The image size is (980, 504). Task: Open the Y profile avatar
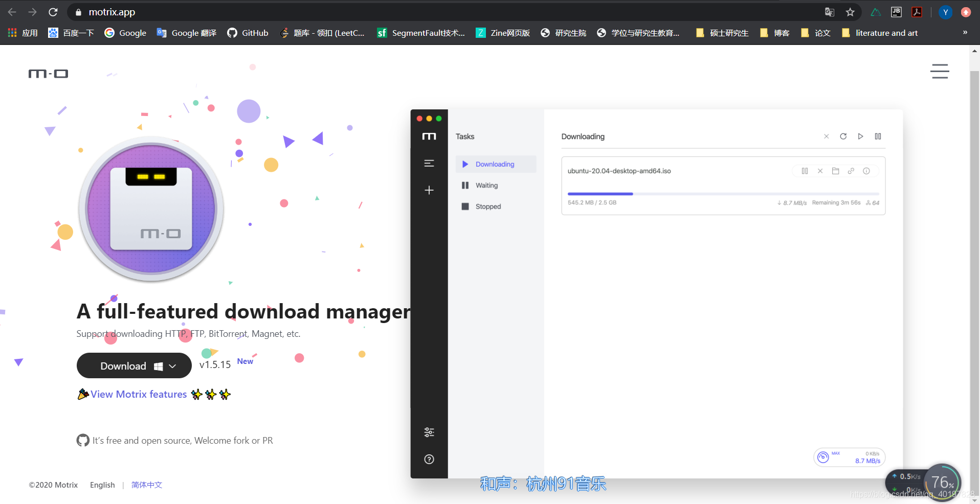click(x=945, y=12)
